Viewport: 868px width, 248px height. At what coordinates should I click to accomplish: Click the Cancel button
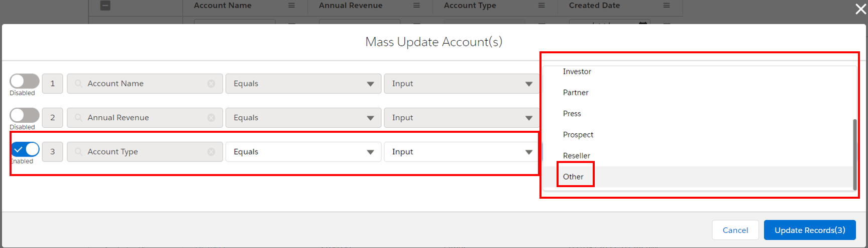735,230
